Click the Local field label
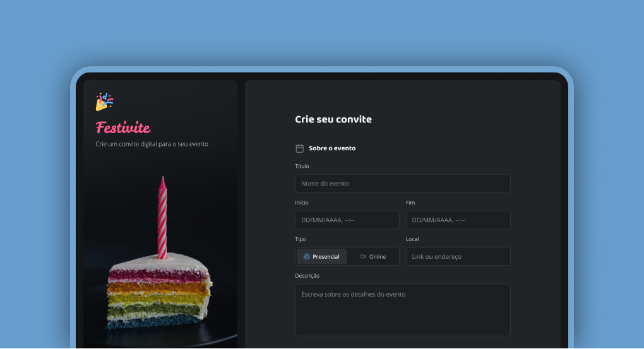This screenshot has width=644, height=349. coord(412,239)
